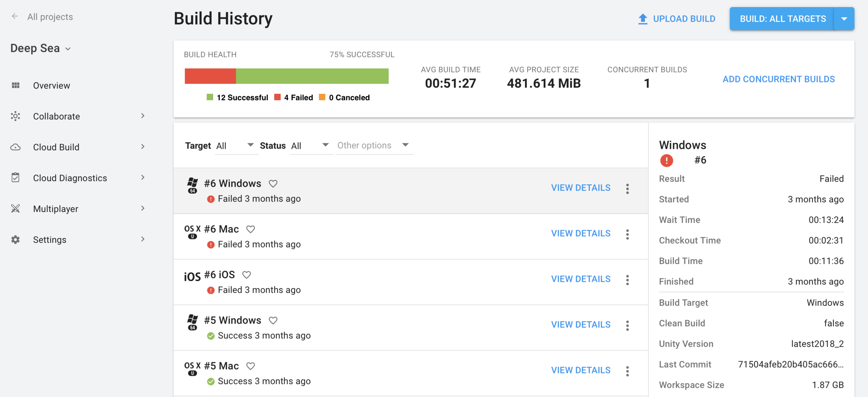Toggle the heart on #5 Windows build
Image resolution: width=868 pixels, height=397 pixels.
[x=273, y=320]
